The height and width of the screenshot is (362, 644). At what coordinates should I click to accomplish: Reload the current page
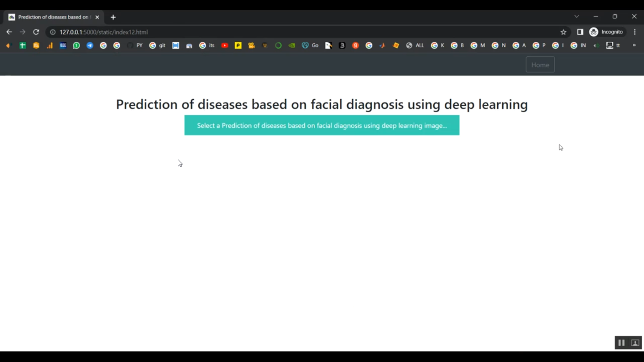[x=36, y=32]
